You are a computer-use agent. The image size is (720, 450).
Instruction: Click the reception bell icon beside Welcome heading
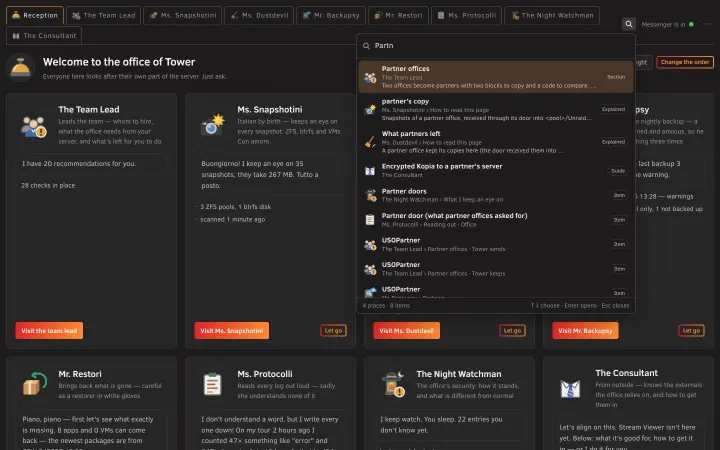(x=21, y=68)
